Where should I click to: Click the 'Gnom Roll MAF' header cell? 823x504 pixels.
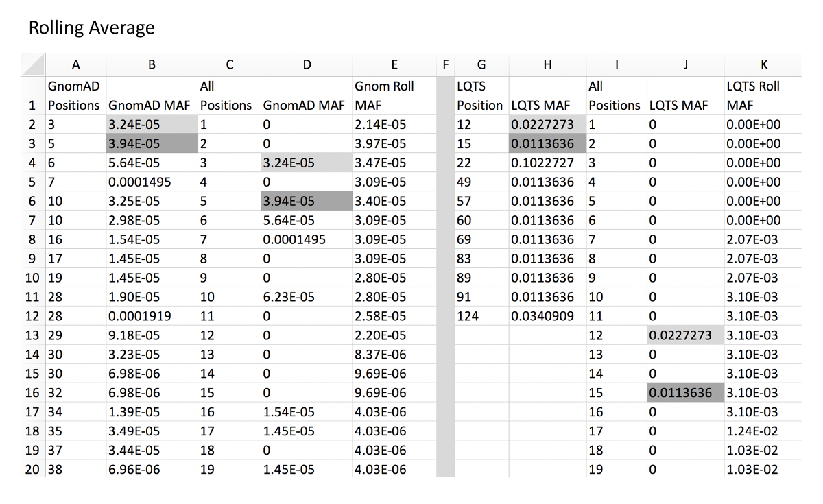coord(394,96)
